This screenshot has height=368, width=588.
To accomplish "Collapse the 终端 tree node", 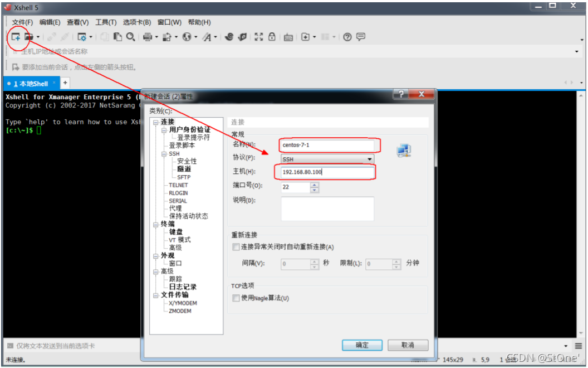I will tap(155, 225).
